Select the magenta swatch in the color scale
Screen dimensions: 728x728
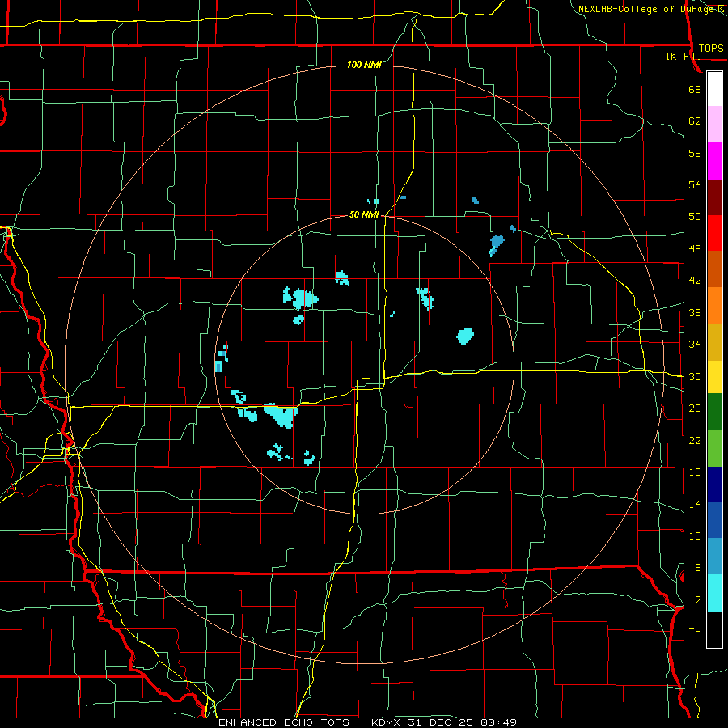[714, 161]
